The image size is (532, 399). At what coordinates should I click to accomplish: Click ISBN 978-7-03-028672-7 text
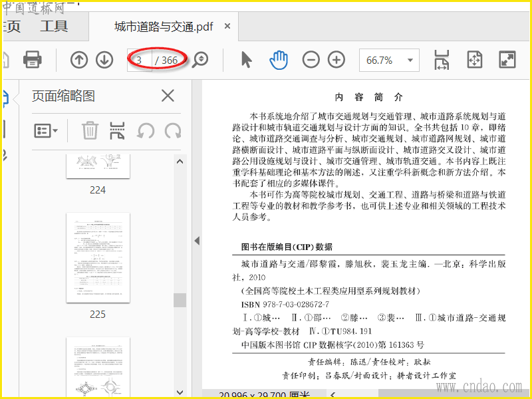click(x=285, y=305)
